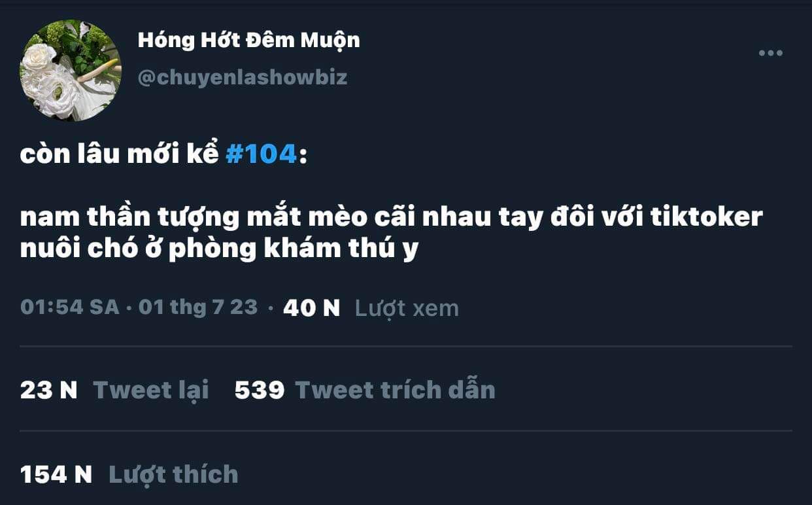
Task: Click the 01:54 SA timestamp
Action: pyautogui.click(x=69, y=307)
